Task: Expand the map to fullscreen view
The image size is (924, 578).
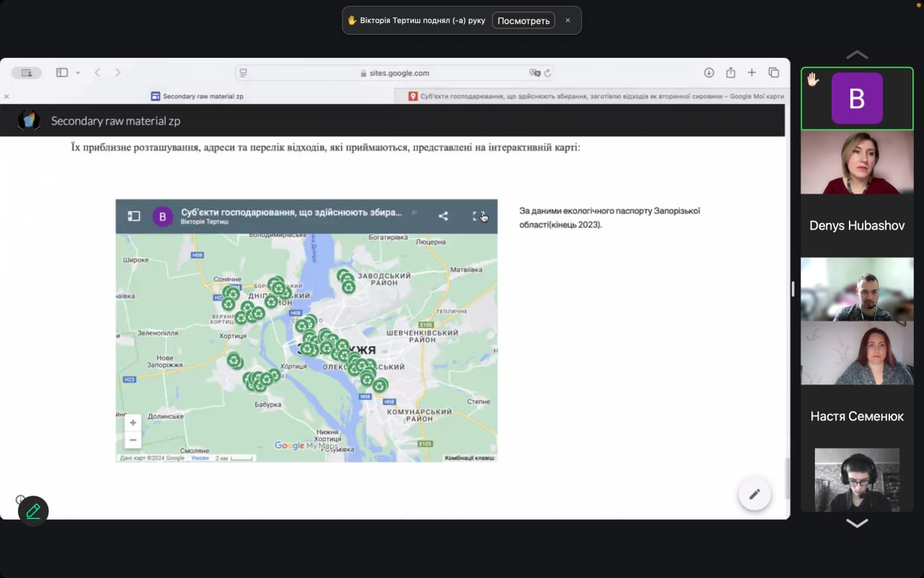Action: [x=478, y=216]
